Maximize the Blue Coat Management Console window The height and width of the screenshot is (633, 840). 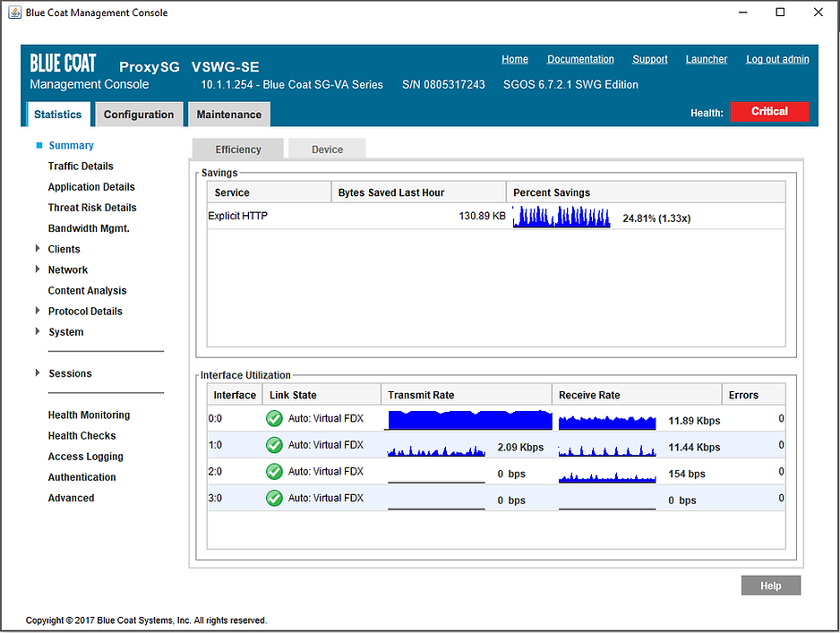[780, 12]
